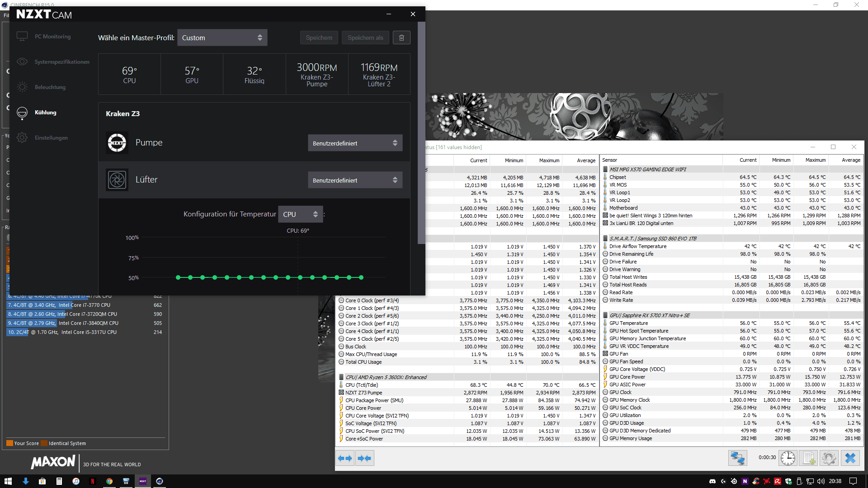This screenshot has height=488, width=868.
Task: Open the CPU temperature source dropdown
Action: (300, 214)
